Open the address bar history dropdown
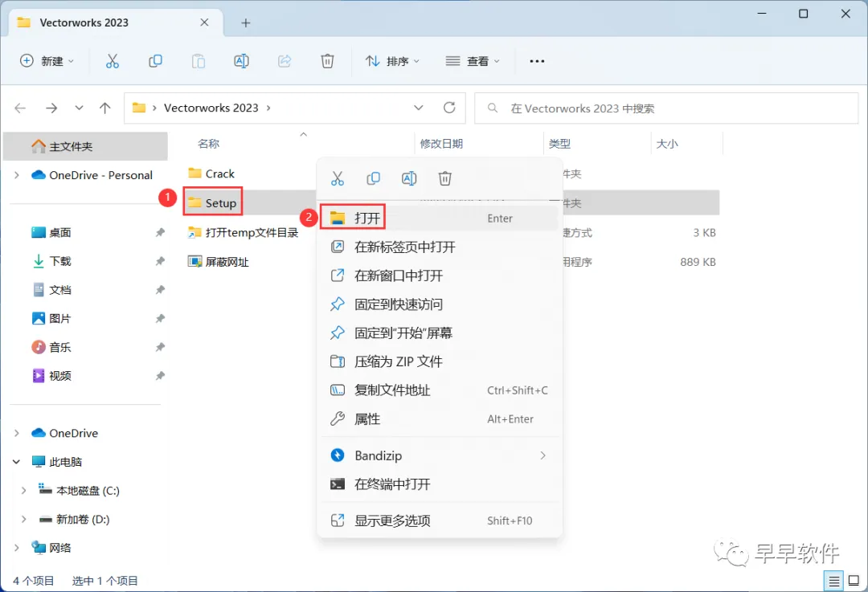868x592 pixels. point(419,108)
